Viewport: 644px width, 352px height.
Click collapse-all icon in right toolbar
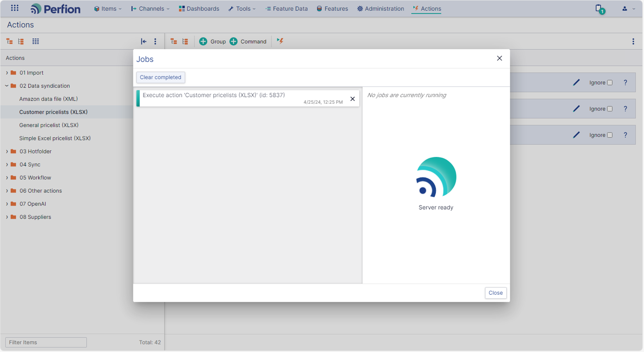click(185, 41)
